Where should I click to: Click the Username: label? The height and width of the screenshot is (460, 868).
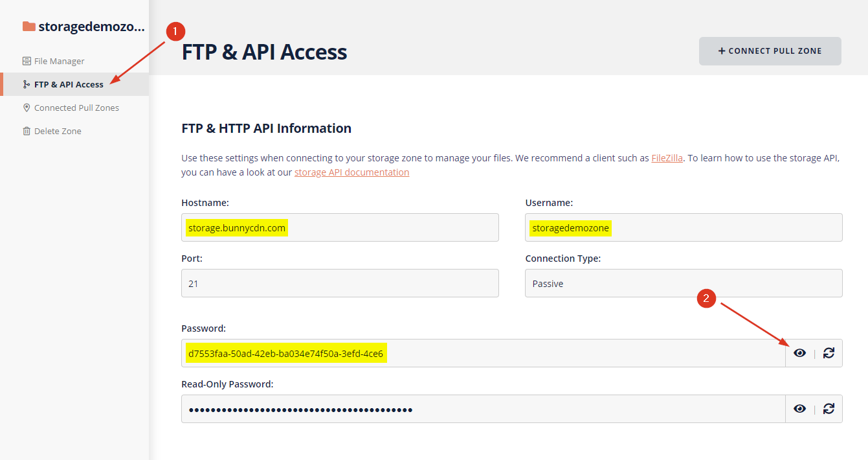click(549, 203)
